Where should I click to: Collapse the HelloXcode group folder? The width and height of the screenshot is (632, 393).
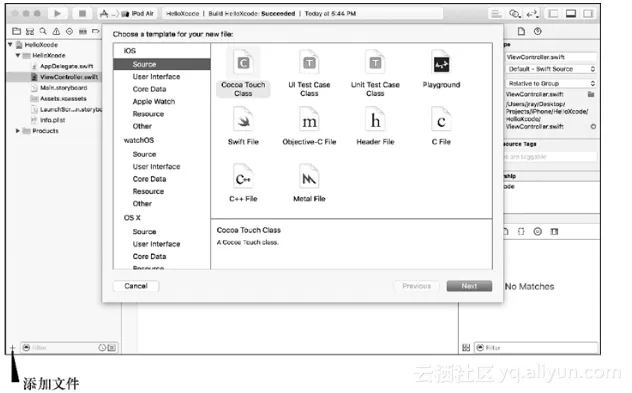(x=18, y=55)
